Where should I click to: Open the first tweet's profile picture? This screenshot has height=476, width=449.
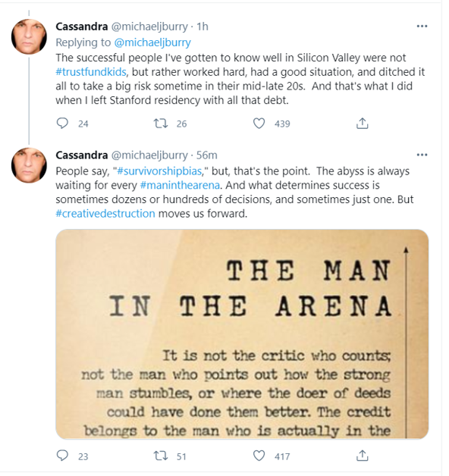(x=29, y=36)
